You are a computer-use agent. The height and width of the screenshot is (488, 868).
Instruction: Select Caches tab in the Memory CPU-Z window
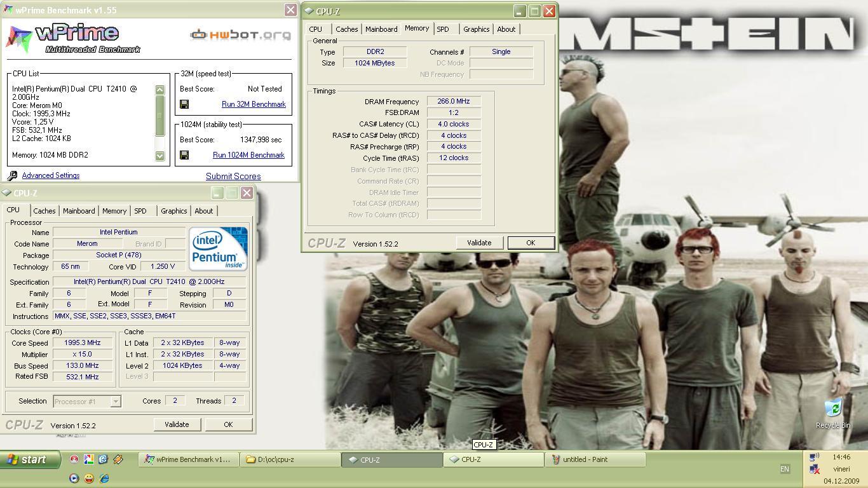347,29
